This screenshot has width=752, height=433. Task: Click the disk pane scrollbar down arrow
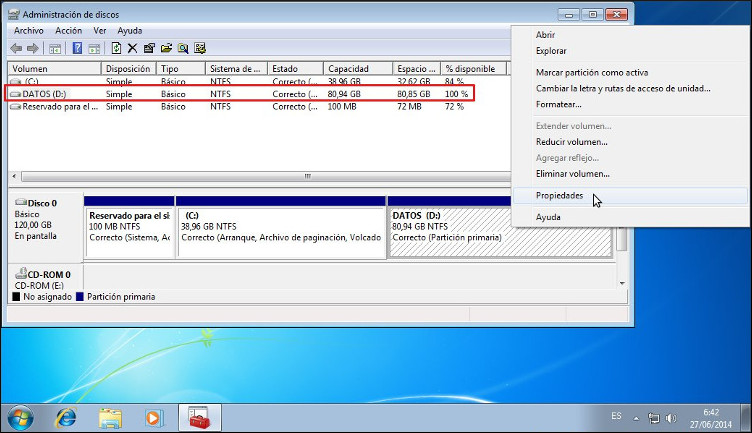pyautogui.click(x=622, y=283)
